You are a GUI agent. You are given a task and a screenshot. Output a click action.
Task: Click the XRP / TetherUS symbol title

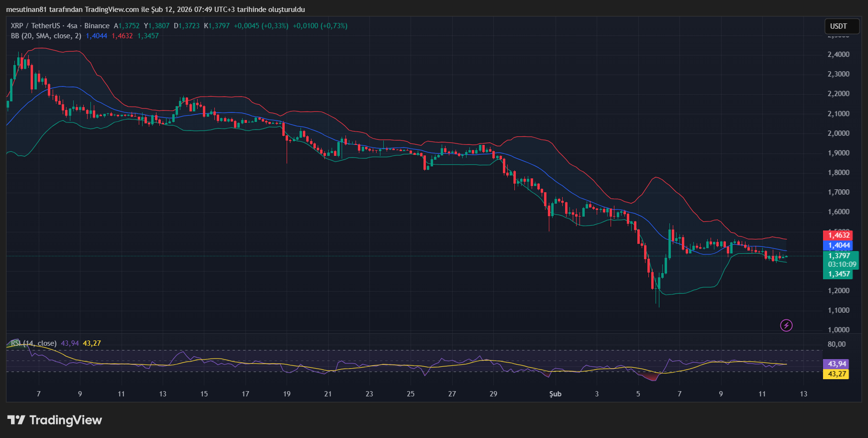(35, 26)
